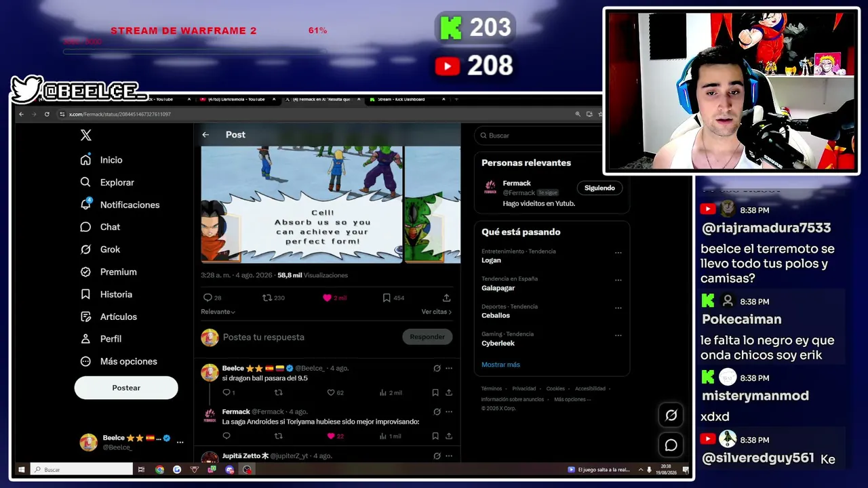Open Historia in the sidebar
This screenshot has width=868, height=488.
(x=106, y=294)
